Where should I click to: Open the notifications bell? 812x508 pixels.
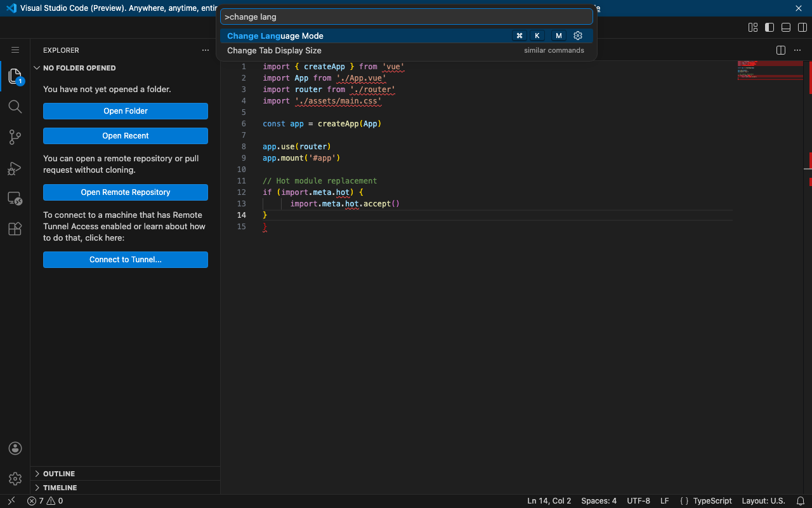(801, 501)
